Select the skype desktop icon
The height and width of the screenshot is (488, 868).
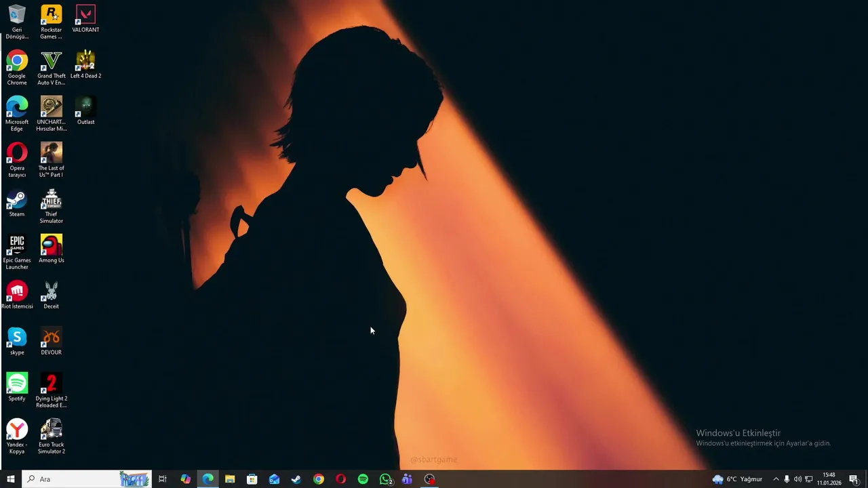point(17,342)
